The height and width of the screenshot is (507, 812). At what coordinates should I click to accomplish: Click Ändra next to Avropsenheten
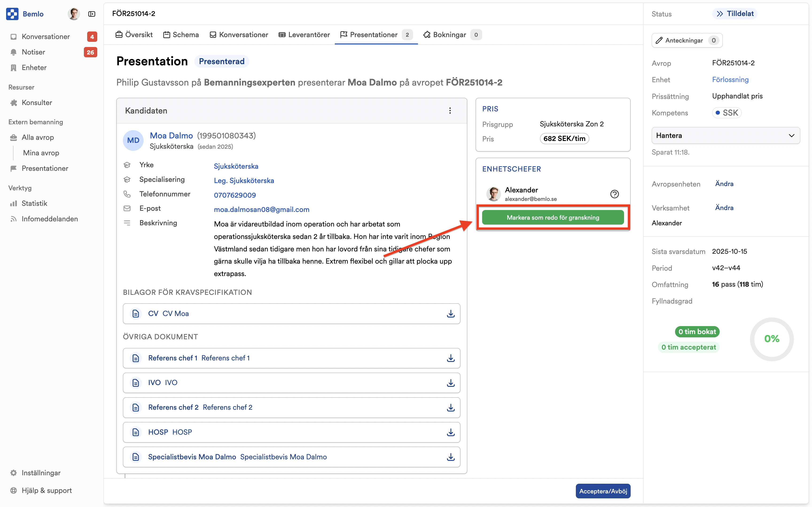724,184
